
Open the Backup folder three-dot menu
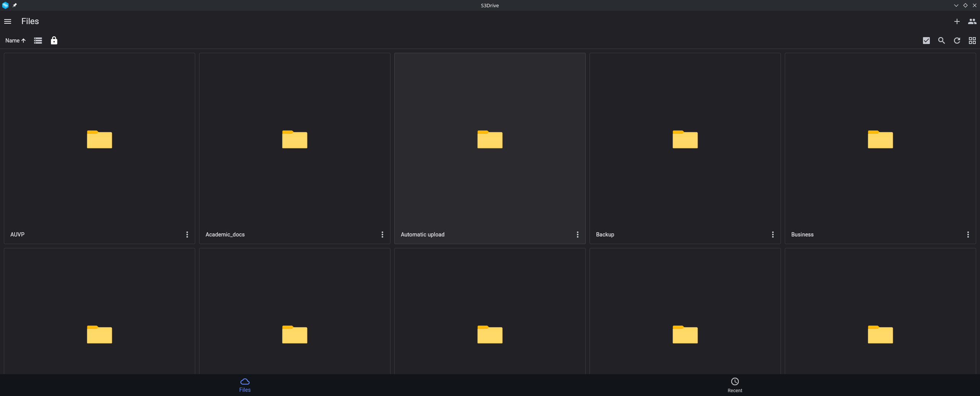pos(773,235)
